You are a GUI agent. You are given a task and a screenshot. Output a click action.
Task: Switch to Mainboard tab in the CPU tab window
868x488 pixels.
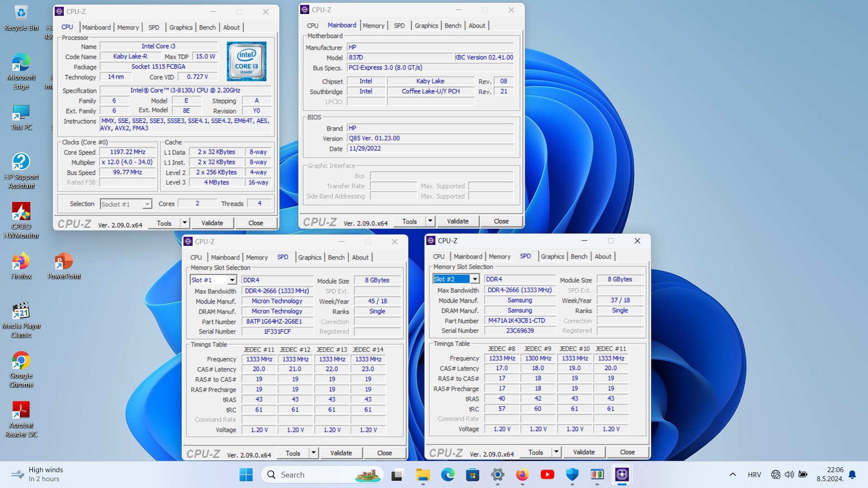(96, 27)
